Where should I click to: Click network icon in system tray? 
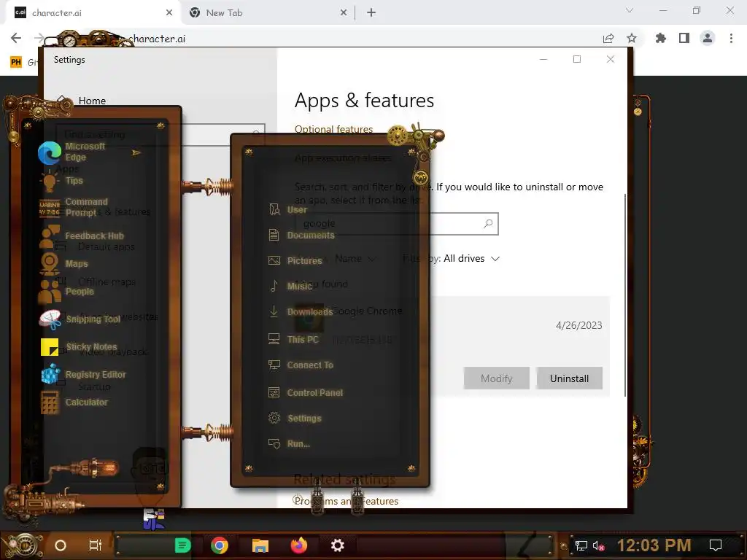point(581,545)
